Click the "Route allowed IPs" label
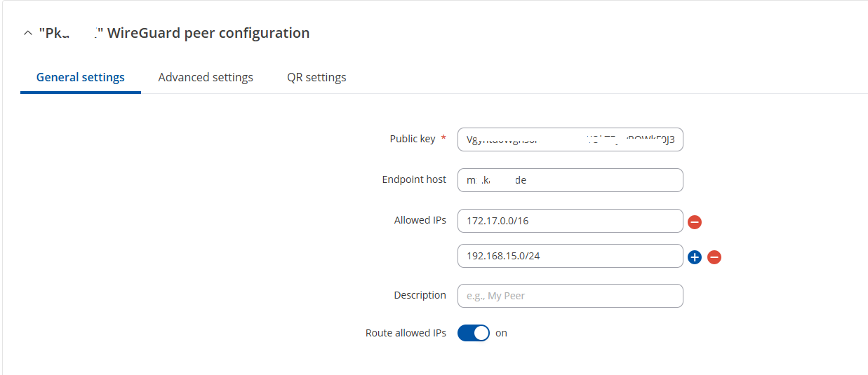868x375 pixels. [x=406, y=333]
